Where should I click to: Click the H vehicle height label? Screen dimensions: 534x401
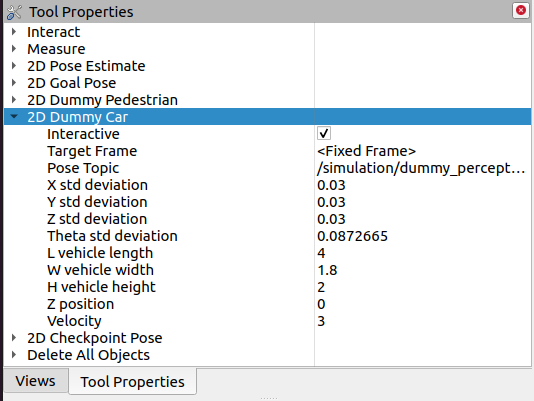[101, 287]
